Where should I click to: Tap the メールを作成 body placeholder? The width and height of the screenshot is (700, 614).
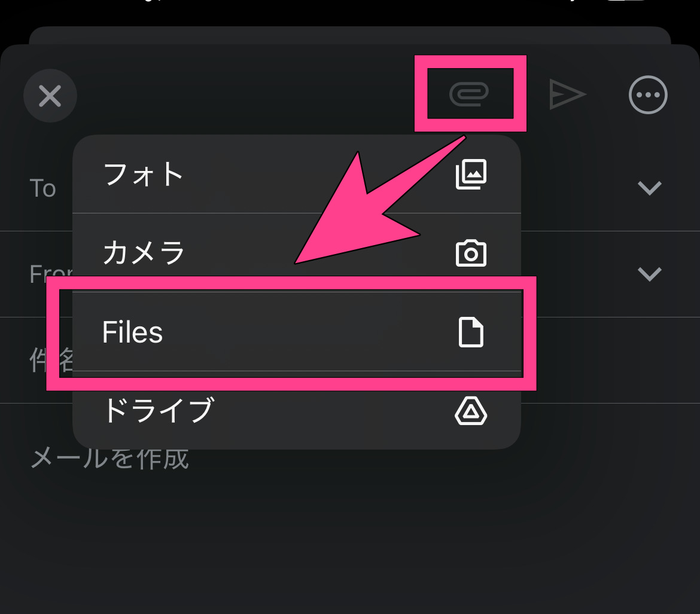pos(110,459)
